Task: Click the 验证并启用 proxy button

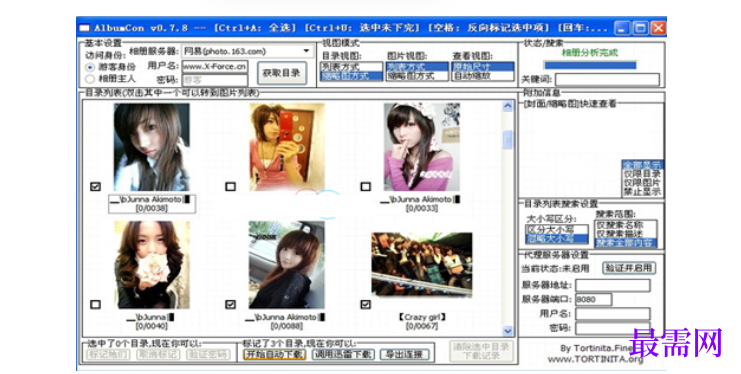Action: 629,268
